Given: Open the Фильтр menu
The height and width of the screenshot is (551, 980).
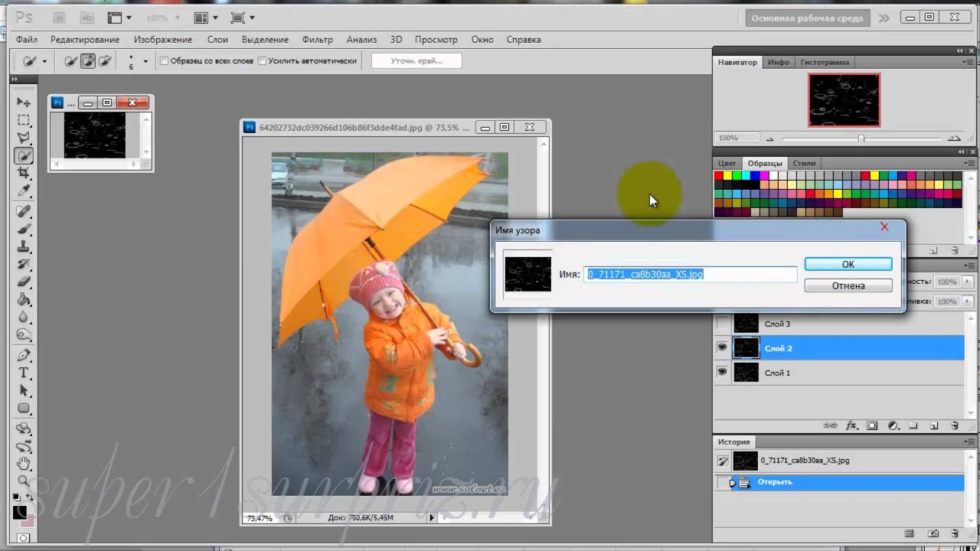Looking at the screenshot, I should coord(318,40).
